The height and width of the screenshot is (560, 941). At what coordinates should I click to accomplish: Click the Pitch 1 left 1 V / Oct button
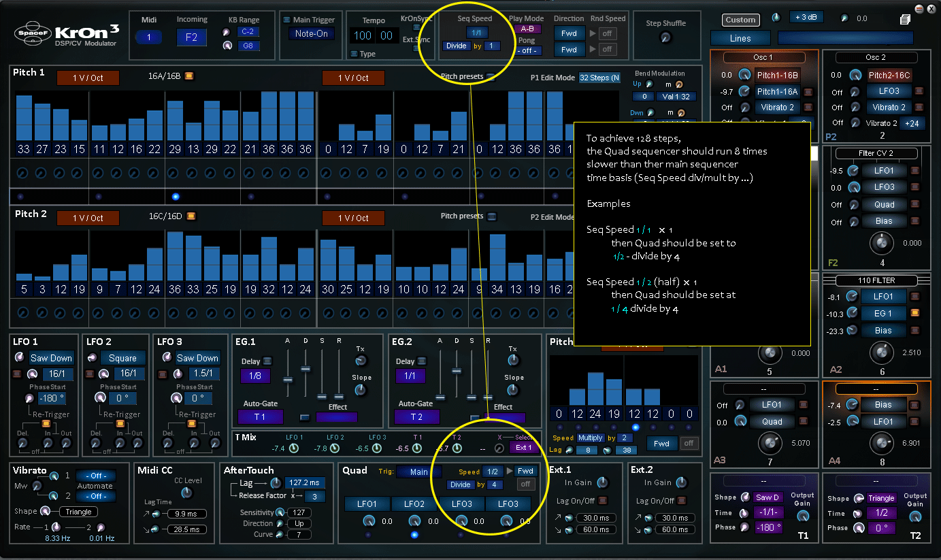[88, 78]
